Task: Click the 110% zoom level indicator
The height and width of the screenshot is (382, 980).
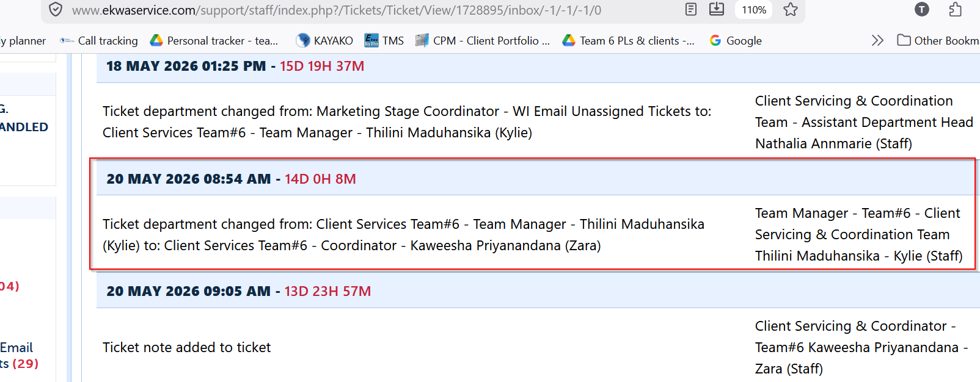Action: (754, 10)
